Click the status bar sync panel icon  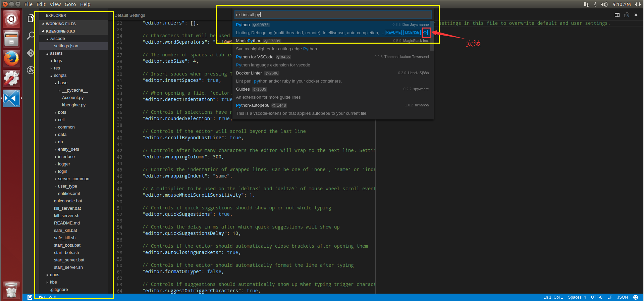(30, 297)
